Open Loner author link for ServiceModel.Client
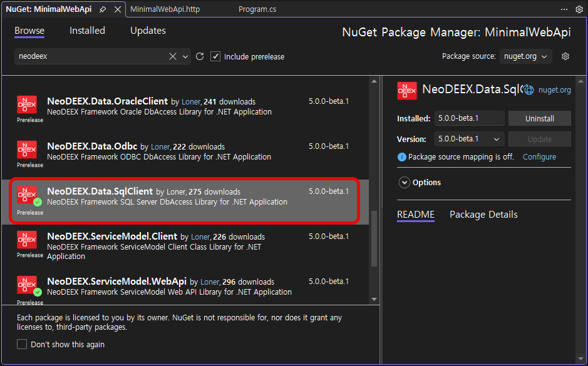The width and height of the screenshot is (588, 366). click(x=200, y=237)
